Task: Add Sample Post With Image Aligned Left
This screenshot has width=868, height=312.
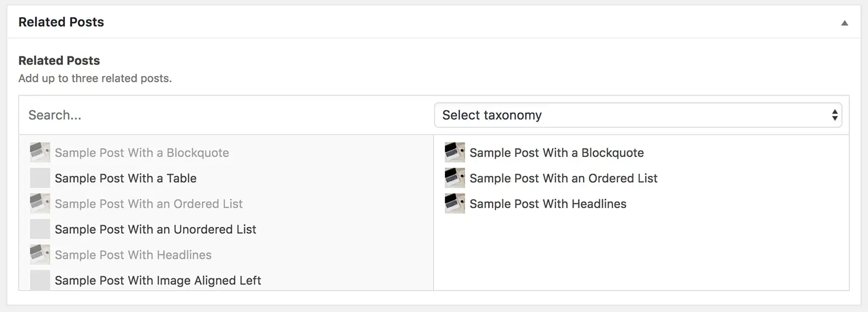Action: point(157,281)
